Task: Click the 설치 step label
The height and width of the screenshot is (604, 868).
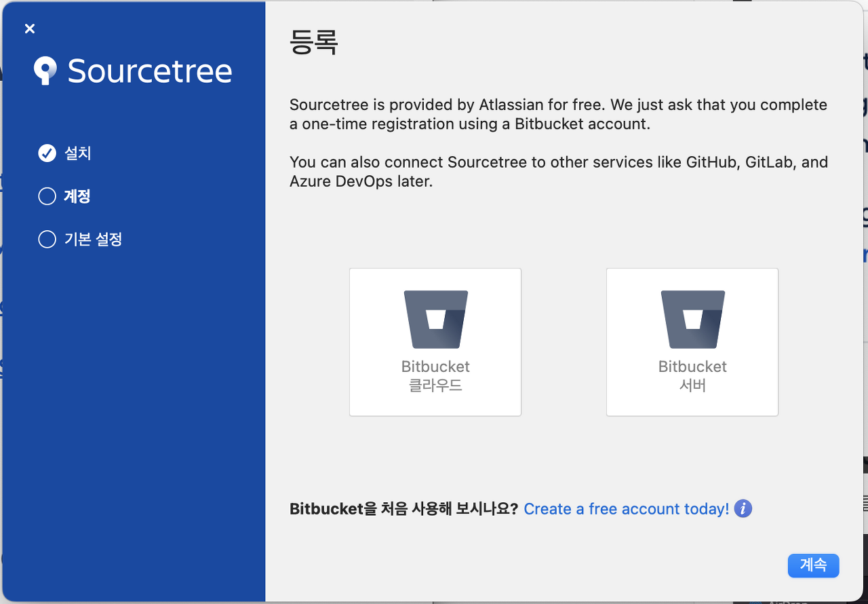Action: (78, 153)
